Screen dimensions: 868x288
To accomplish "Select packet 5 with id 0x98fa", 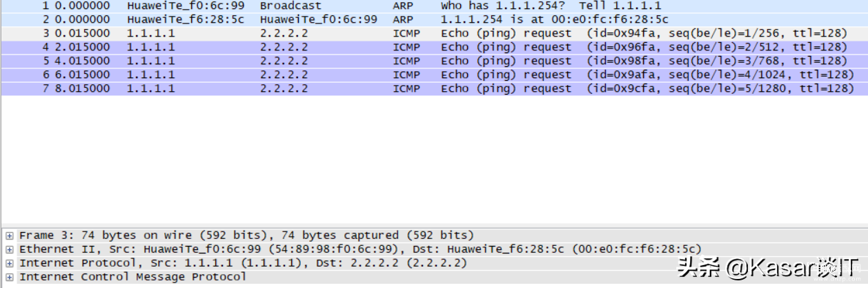I will click(x=434, y=61).
